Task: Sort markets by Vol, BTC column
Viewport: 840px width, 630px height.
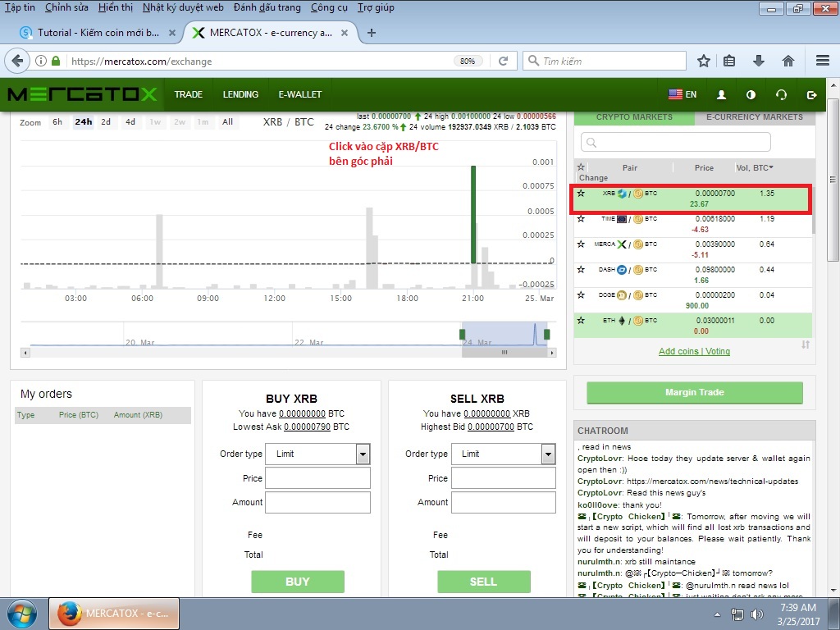Action: click(x=755, y=167)
